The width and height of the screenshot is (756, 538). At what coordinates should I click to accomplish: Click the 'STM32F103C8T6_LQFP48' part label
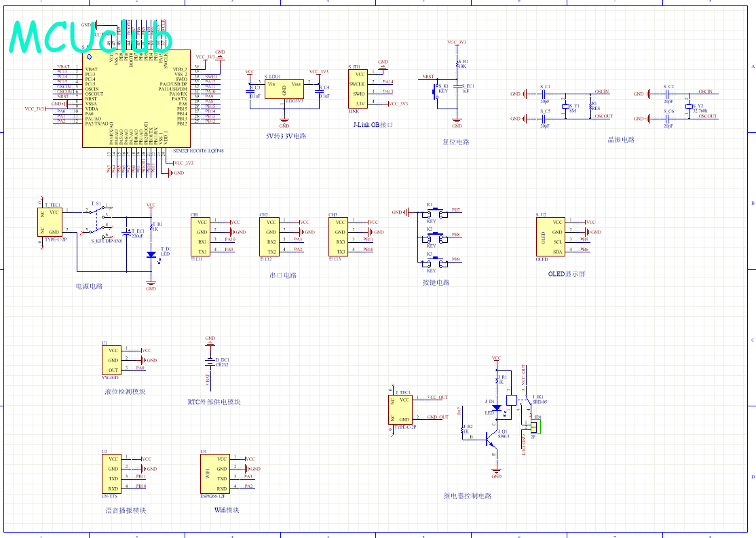(x=198, y=151)
